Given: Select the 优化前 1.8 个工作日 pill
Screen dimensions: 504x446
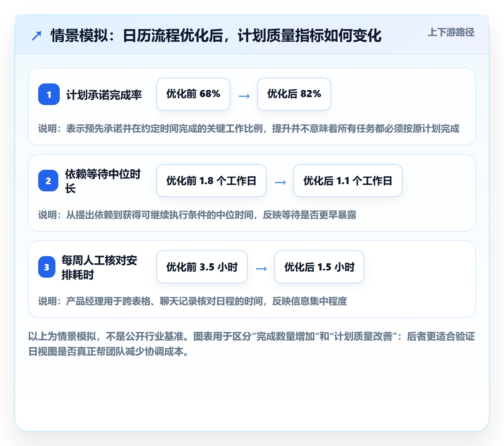Looking at the screenshot, I should [x=211, y=181].
